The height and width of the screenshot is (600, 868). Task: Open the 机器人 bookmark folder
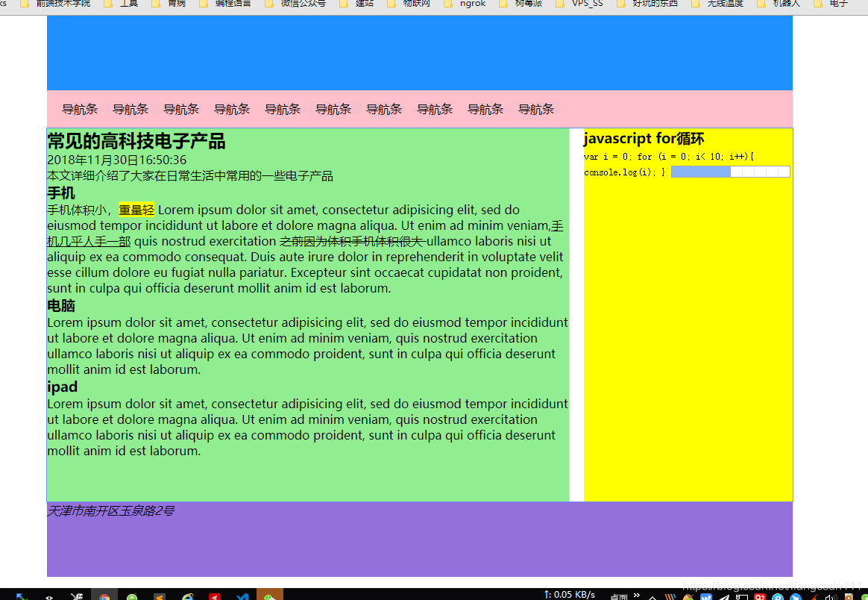tap(779, 3)
